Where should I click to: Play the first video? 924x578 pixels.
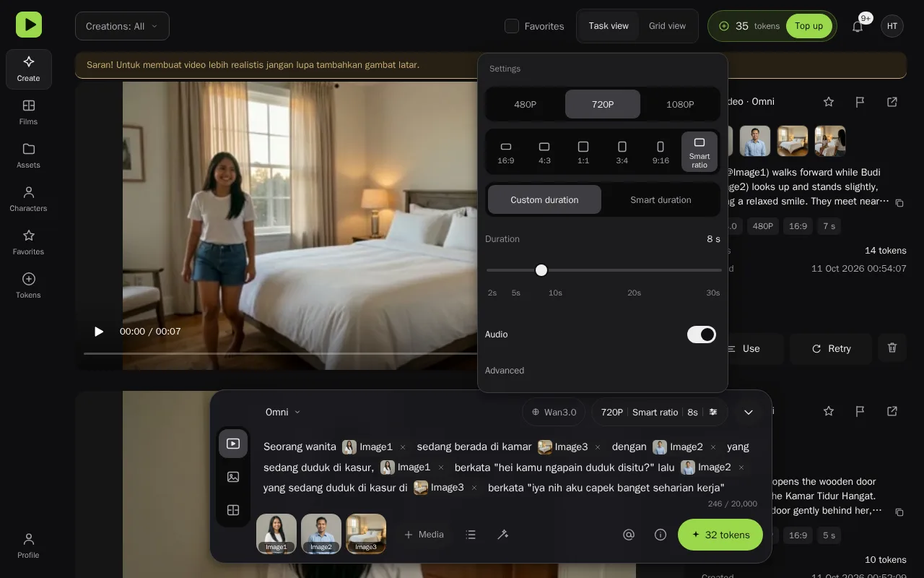99,332
